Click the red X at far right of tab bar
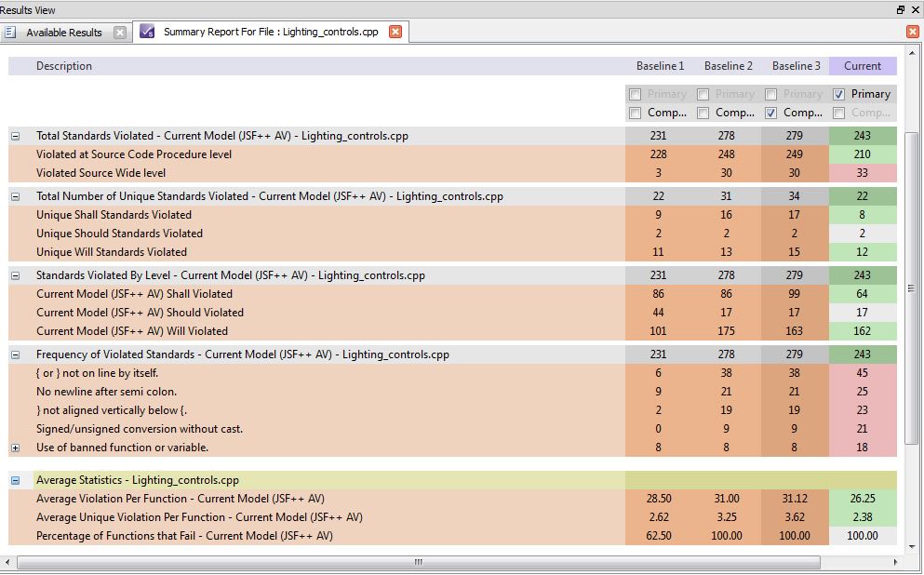The height and width of the screenshot is (575, 924). (x=913, y=32)
